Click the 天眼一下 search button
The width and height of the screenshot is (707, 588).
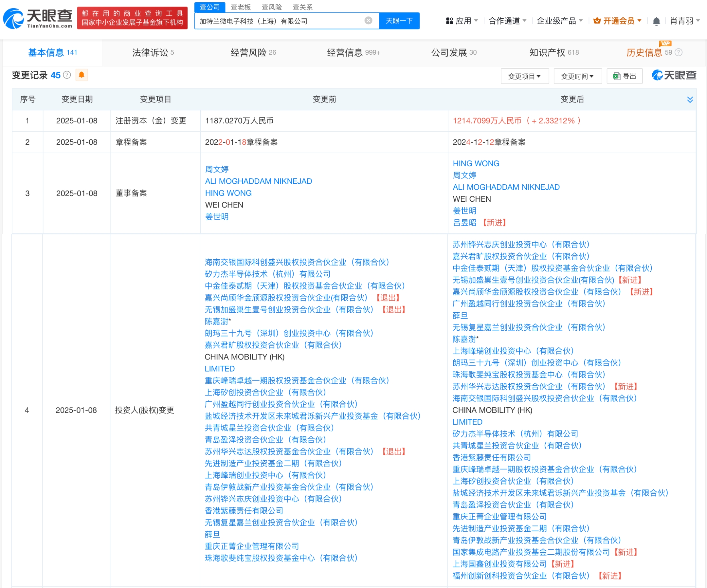399,21
